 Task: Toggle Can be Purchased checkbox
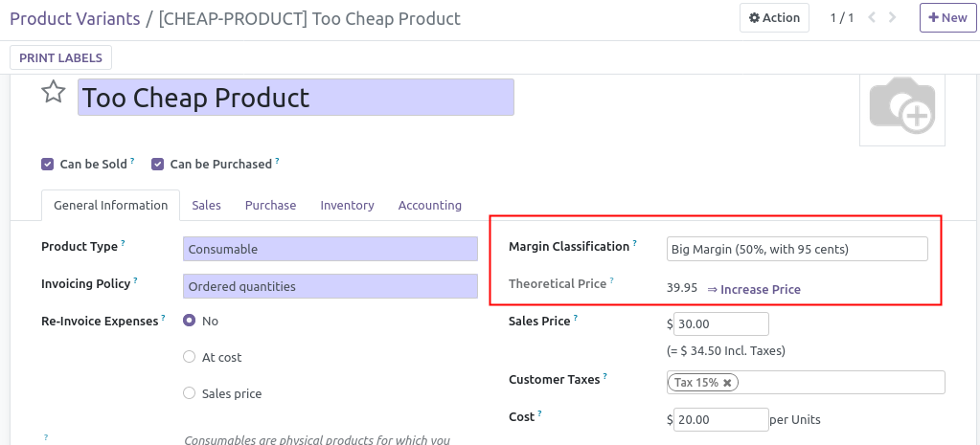(157, 165)
